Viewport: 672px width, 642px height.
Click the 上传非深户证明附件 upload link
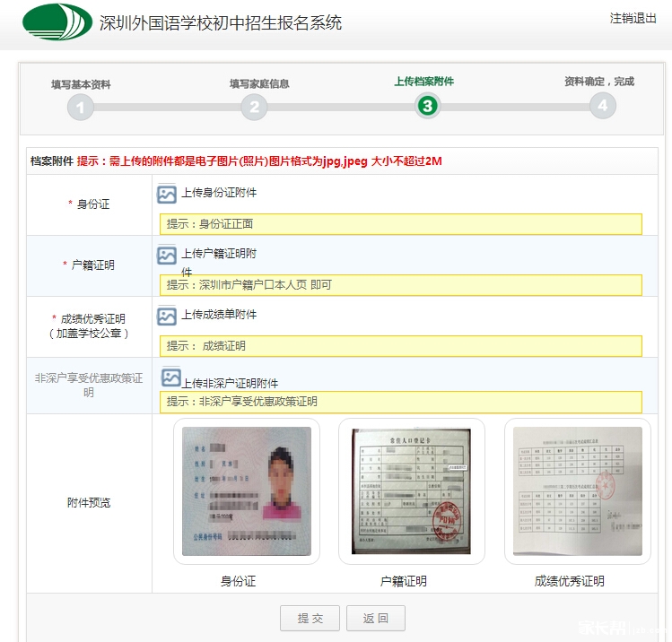click(x=230, y=384)
